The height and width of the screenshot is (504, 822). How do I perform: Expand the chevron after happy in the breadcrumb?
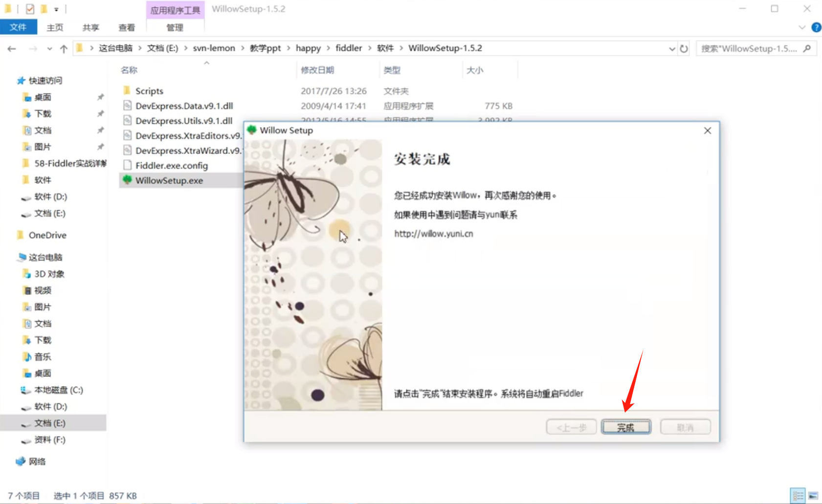(329, 48)
